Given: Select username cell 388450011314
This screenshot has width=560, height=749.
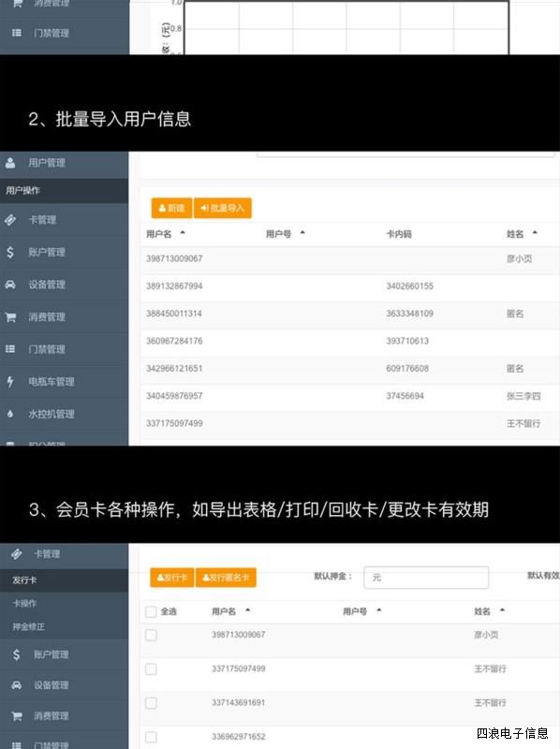Looking at the screenshot, I should tap(174, 314).
